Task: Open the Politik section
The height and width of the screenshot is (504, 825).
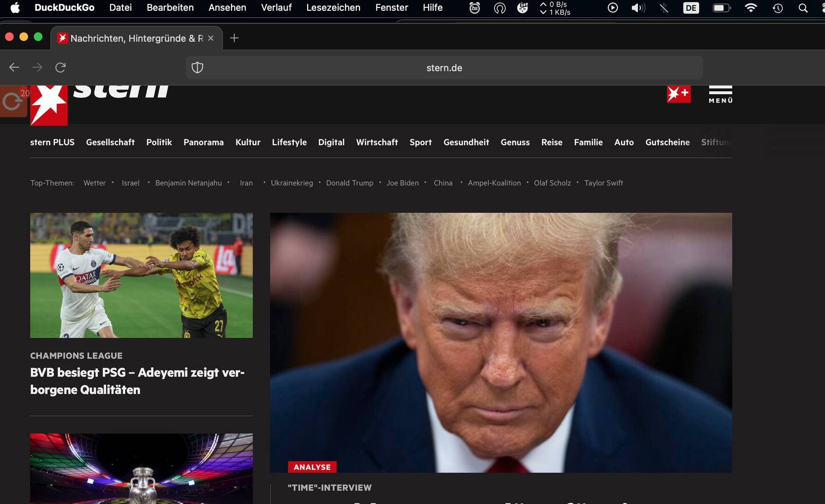Action: click(159, 142)
